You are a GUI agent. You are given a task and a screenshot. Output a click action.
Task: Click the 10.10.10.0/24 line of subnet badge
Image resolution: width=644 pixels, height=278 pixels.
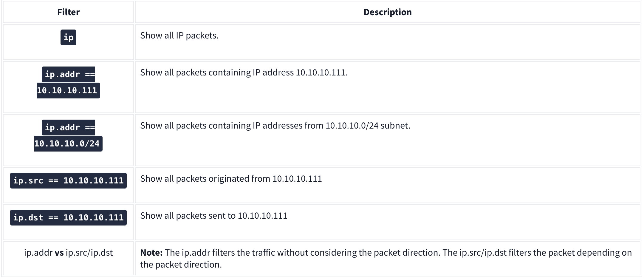68,143
